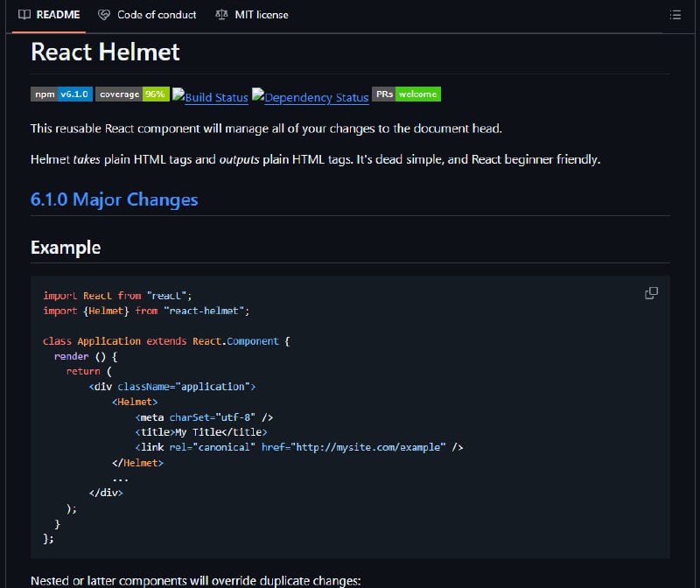Open the README outline list icon

[675, 15]
